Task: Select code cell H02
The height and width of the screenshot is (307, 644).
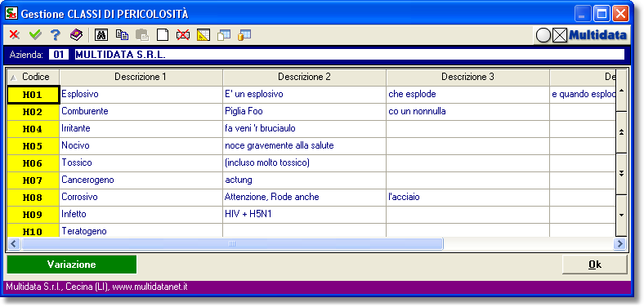Action: 34,112
